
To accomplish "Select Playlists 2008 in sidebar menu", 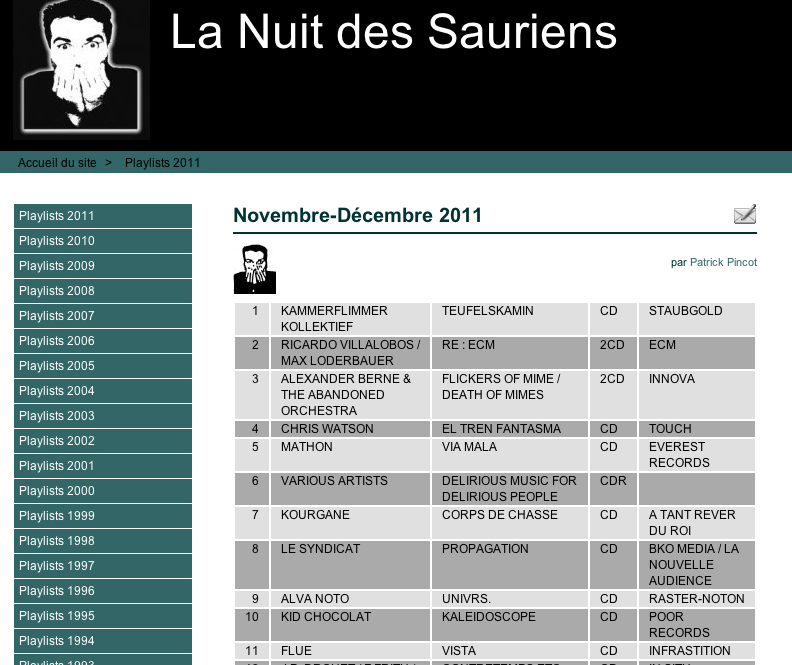I will click(x=103, y=291).
